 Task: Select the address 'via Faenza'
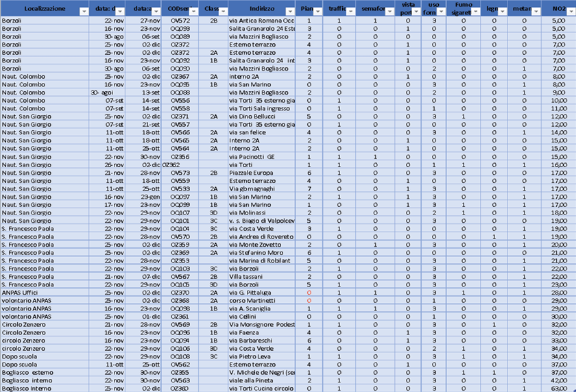(261, 333)
